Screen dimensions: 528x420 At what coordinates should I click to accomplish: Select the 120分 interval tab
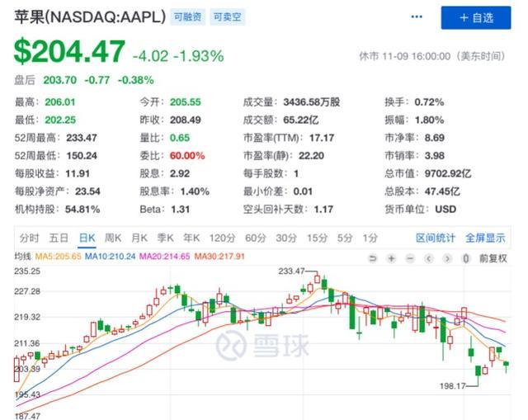tap(222, 238)
